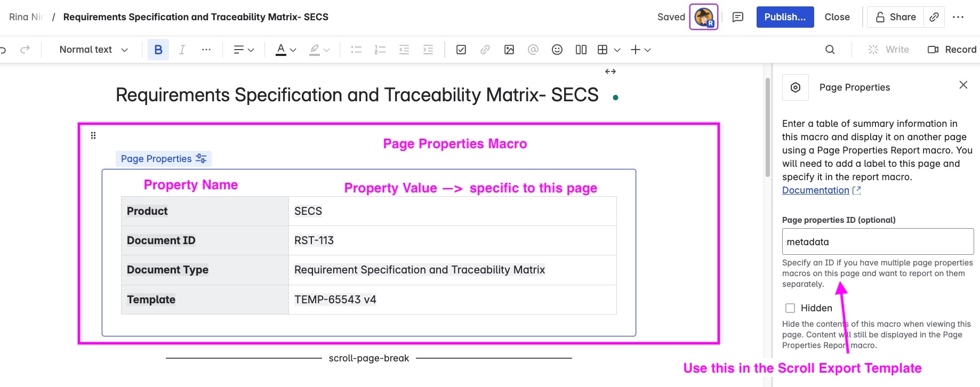Insert an image or file
Viewport: 980px width, 387px height.
point(509,50)
